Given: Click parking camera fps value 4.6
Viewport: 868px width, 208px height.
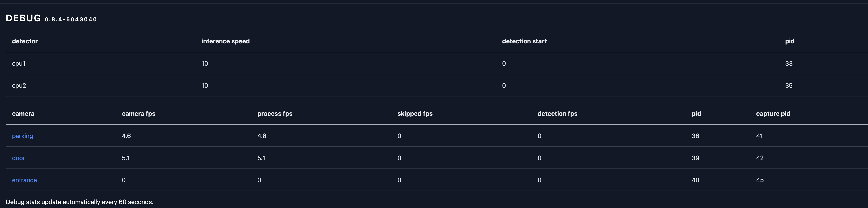Looking at the screenshot, I should tap(126, 136).
